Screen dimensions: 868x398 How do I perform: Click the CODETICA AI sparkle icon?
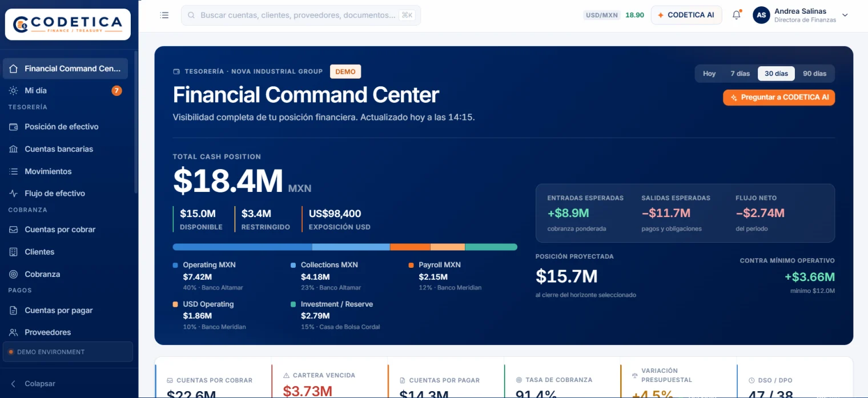click(x=661, y=15)
